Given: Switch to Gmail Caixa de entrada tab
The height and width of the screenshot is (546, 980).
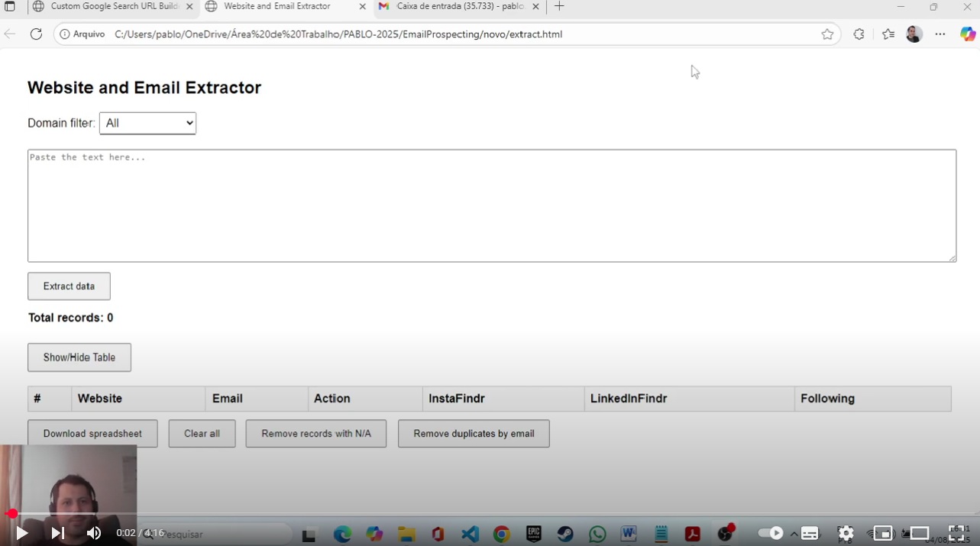Looking at the screenshot, I should coord(460,7).
